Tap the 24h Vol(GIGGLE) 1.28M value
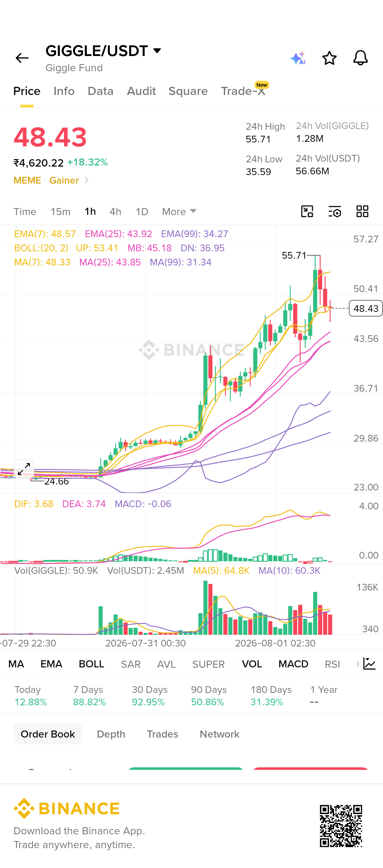Image resolution: width=383 pixels, height=868 pixels. 310,138
